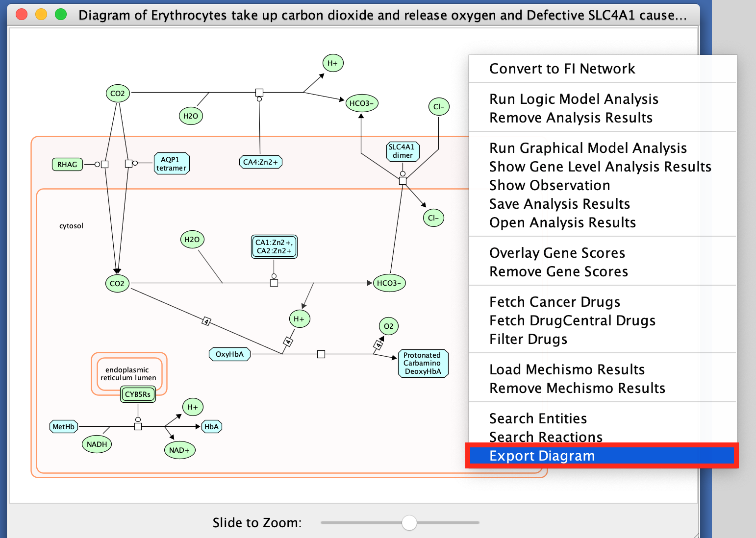Viewport: 756px width, 538px height.
Task: Choose Save Analysis Results
Action: pyautogui.click(x=603, y=204)
